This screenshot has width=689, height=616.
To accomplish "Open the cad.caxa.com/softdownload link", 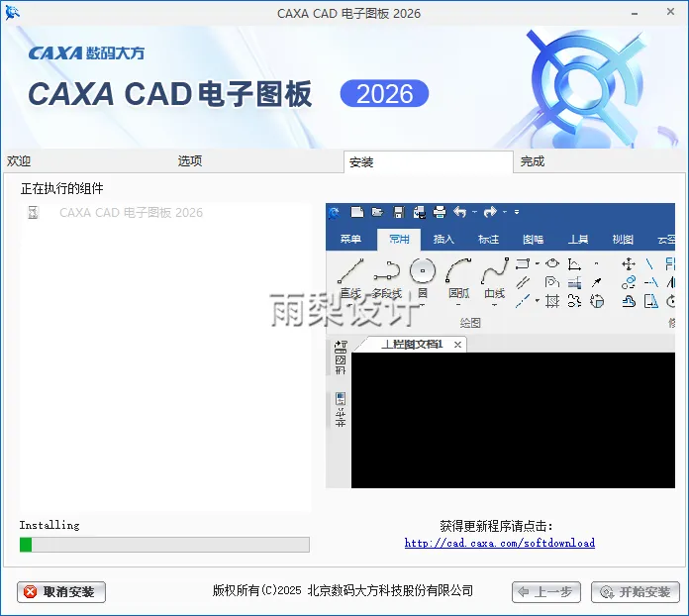I will pyautogui.click(x=500, y=543).
